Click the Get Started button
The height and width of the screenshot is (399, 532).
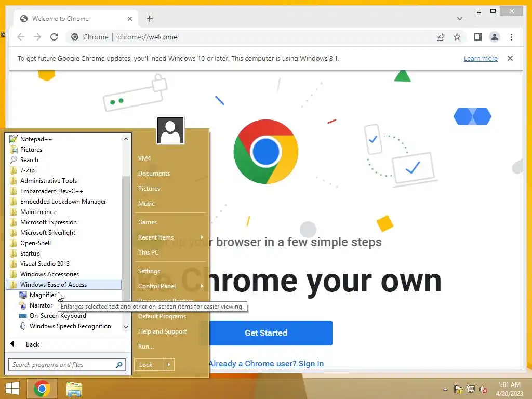point(266,333)
